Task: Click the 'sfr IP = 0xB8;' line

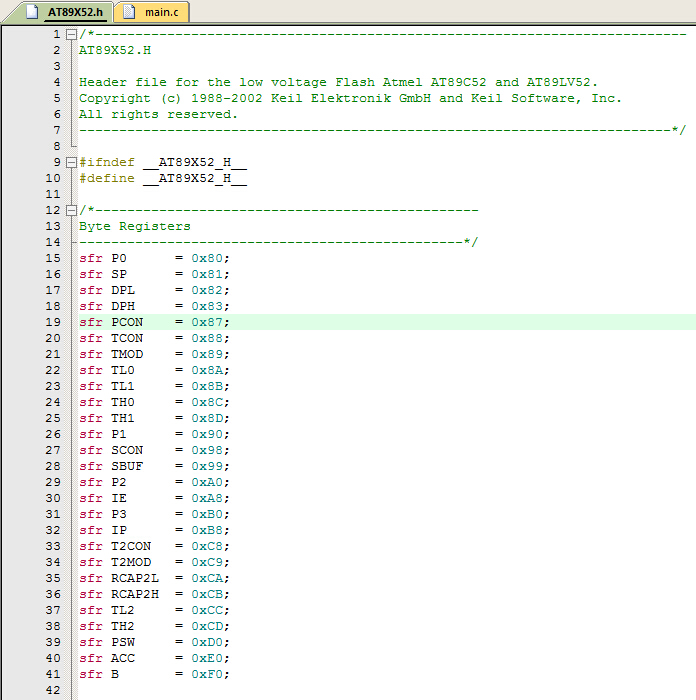Action: [154, 530]
